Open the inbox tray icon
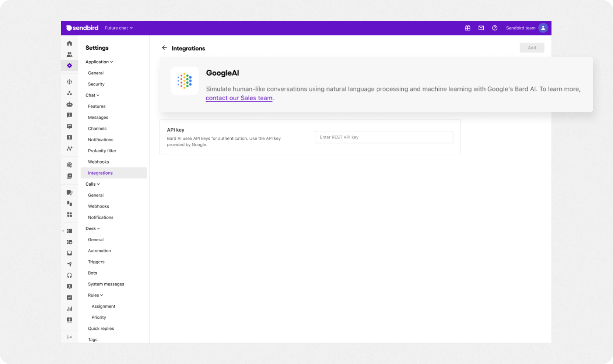613x364 pixels. (x=69, y=253)
